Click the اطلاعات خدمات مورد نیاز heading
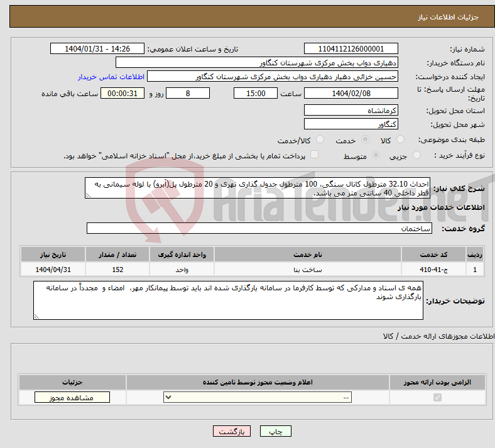This screenshot has height=448, width=495. (x=441, y=207)
